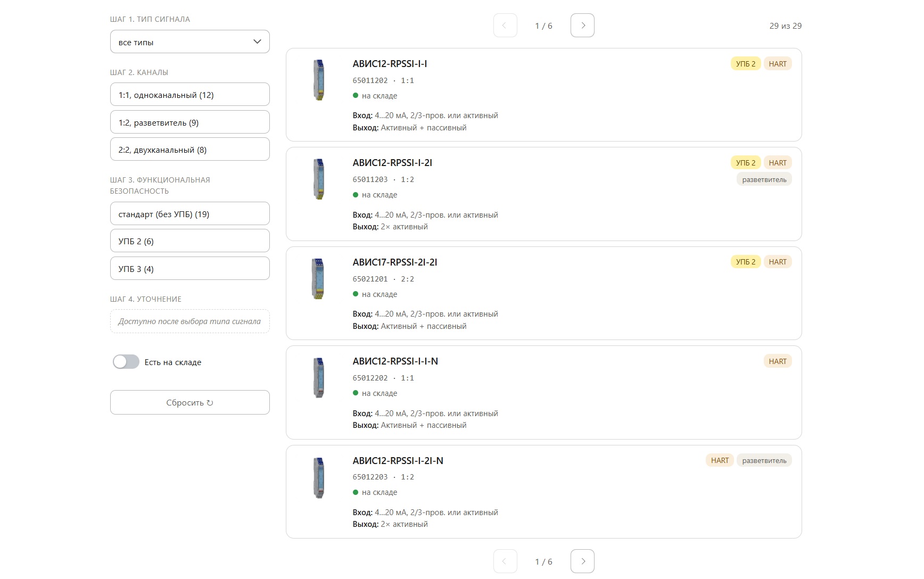Click HART badge on АВИС12-RPSSI-I-I-N

[x=778, y=361]
